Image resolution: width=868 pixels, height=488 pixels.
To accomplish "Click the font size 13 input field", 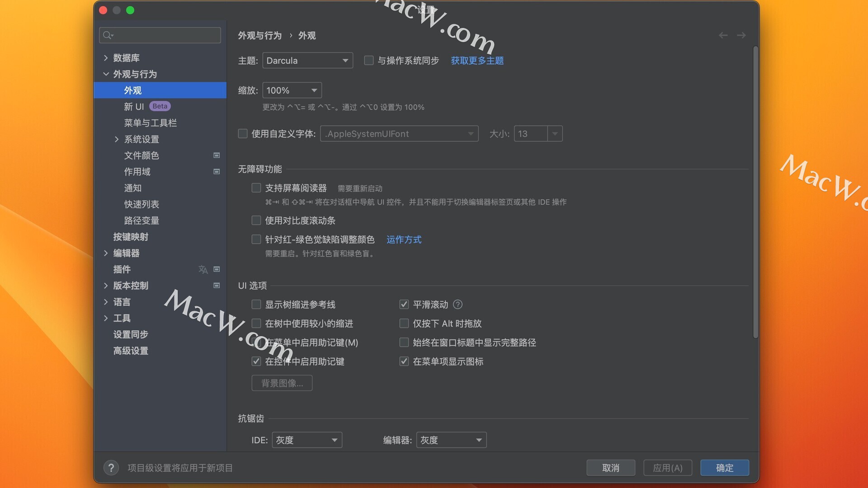I will (x=531, y=134).
